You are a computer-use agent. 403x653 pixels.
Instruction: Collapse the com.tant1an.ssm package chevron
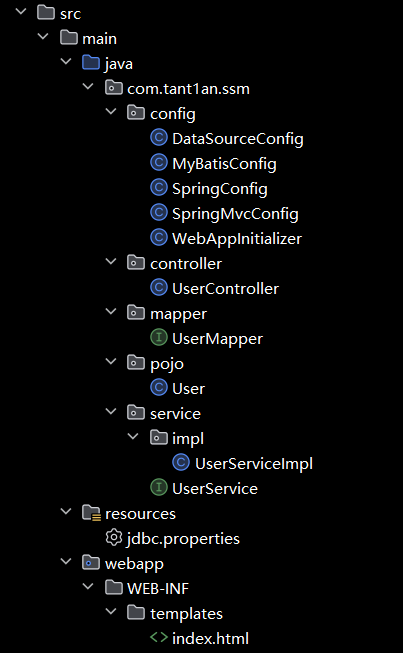click(x=89, y=87)
